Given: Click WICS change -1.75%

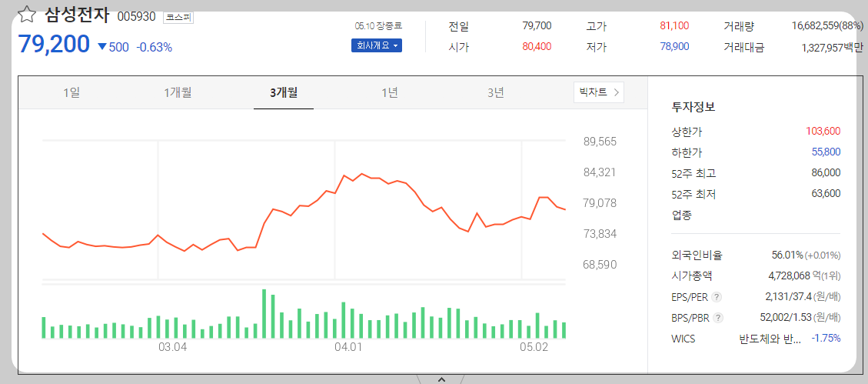Looking at the screenshot, I should [x=826, y=338].
